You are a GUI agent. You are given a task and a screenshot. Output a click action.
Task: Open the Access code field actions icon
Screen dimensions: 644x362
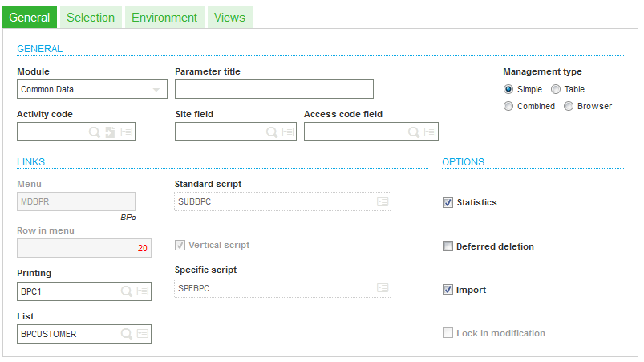click(x=430, y=132)
